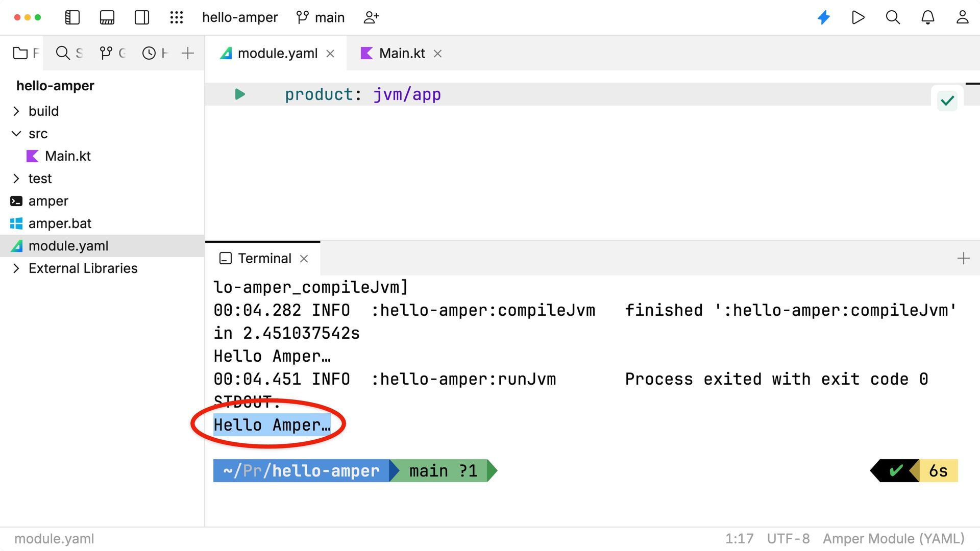Collapse the src folder
The height and width of the screenshot is (551, 980).
pyautogui.click(x=16, y=134)
